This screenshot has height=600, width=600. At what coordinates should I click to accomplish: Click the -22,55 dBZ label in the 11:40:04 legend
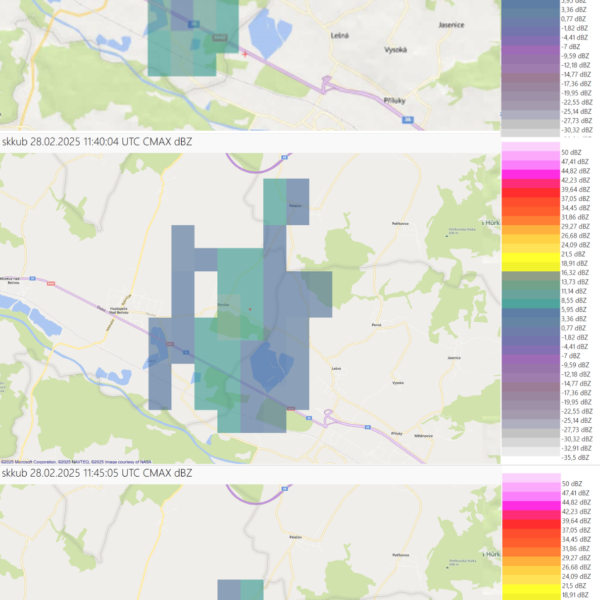tap(577, 411)
